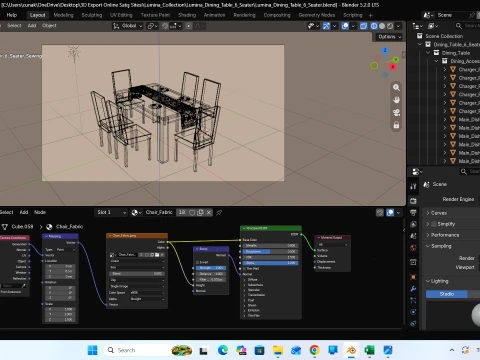
Task: Open Google Chrome from the taskbar
Action: pyautogui.click(x=314, y=350)
